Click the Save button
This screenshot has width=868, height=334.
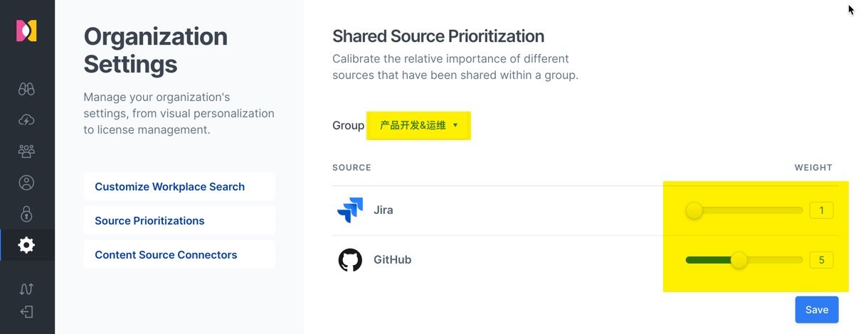[x=816, y=310]
